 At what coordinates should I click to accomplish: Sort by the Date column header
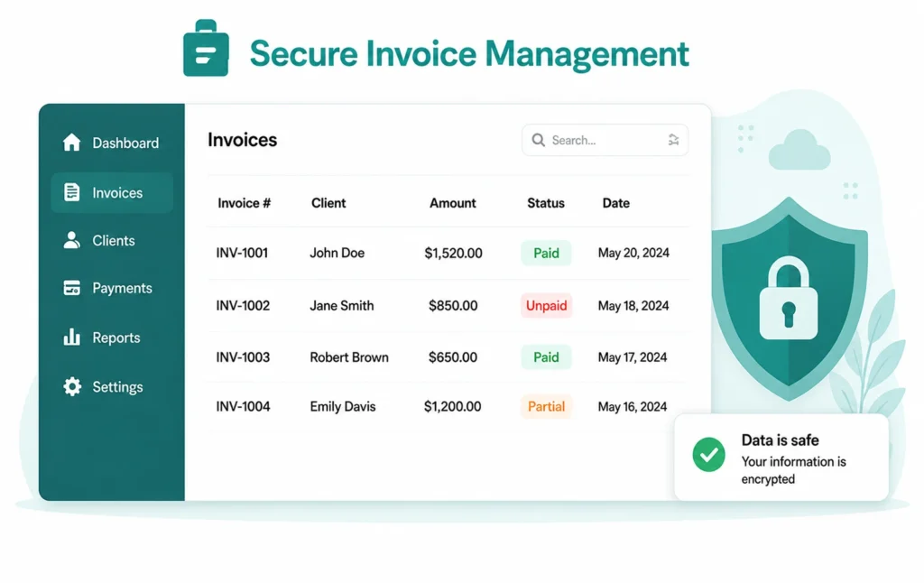[615, 203]
